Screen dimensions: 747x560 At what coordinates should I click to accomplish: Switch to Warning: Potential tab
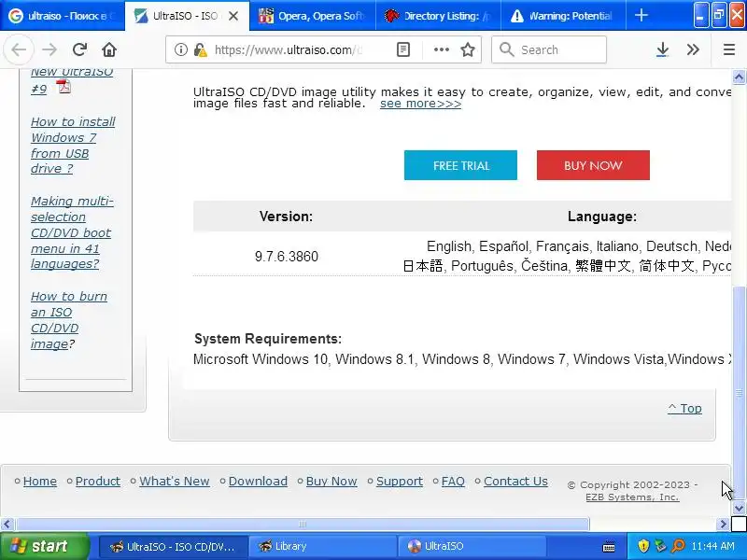(x=564, y=16)
